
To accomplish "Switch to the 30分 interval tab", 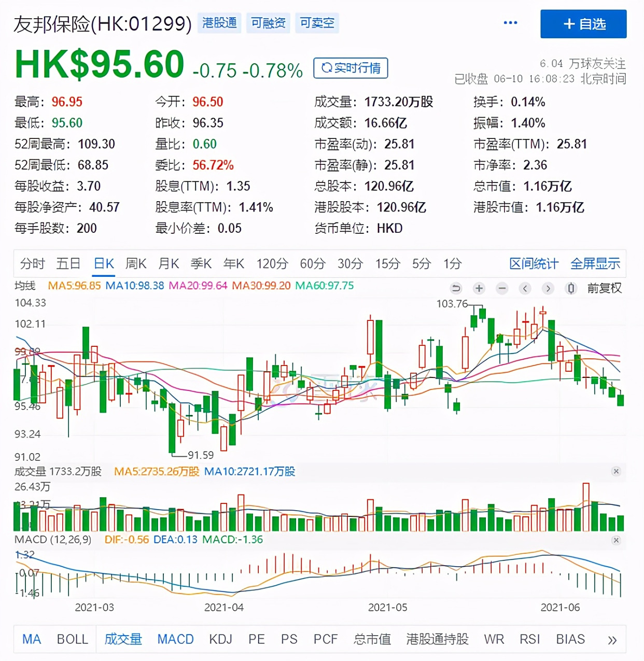I will pyautogui.click(x=350, y=264).
